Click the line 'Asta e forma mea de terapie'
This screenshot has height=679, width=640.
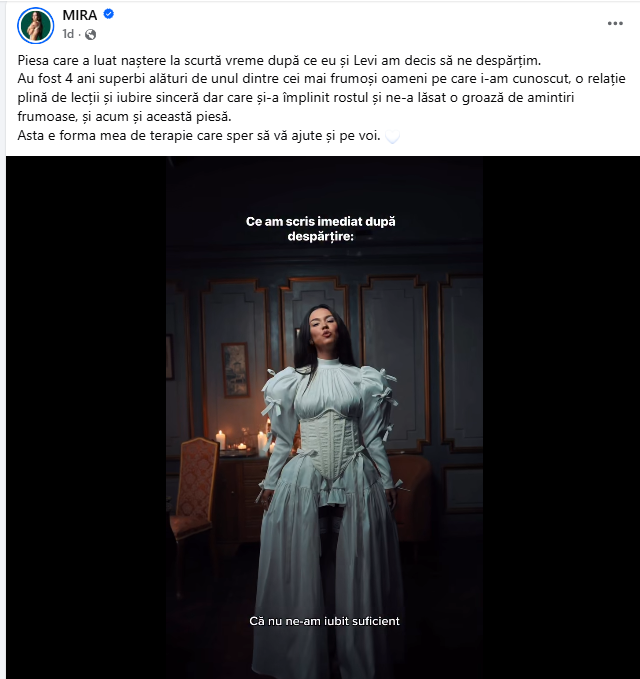pos(199,136)
